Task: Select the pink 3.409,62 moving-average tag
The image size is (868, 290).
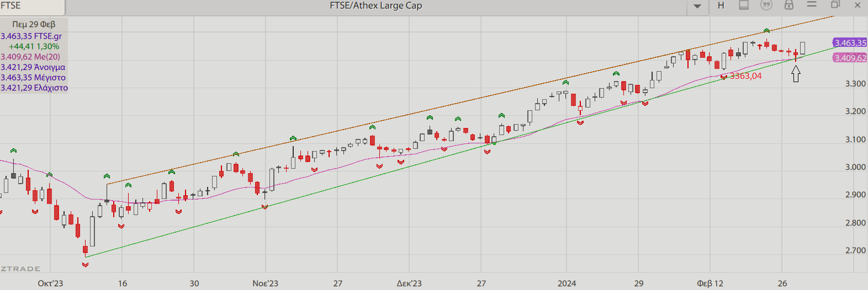Action: pos(850,58)
